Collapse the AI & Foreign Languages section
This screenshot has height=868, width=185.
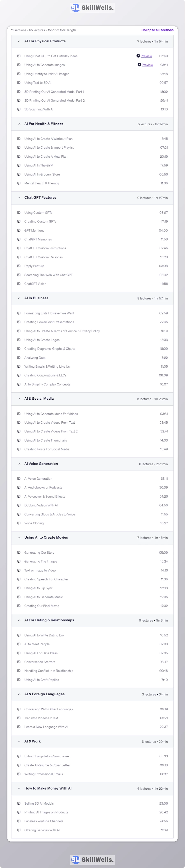[19, 694]
